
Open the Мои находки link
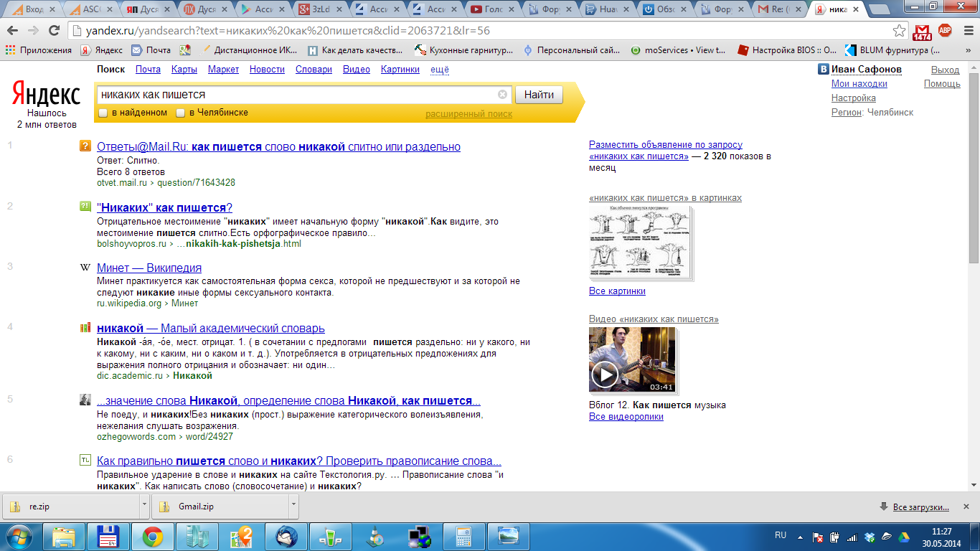[859, 84]
